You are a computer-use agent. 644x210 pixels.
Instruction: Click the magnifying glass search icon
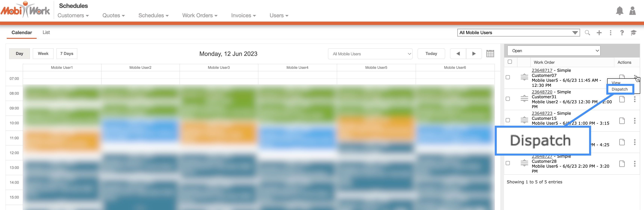pos(587,33)
